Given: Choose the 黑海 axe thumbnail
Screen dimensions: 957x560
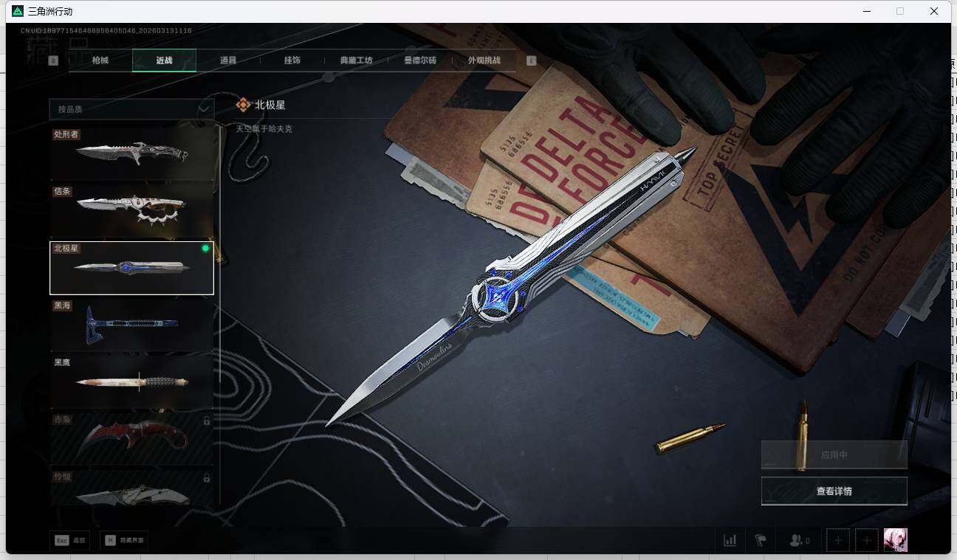Looking at the screenshot, I should click(x=131, y=325).
